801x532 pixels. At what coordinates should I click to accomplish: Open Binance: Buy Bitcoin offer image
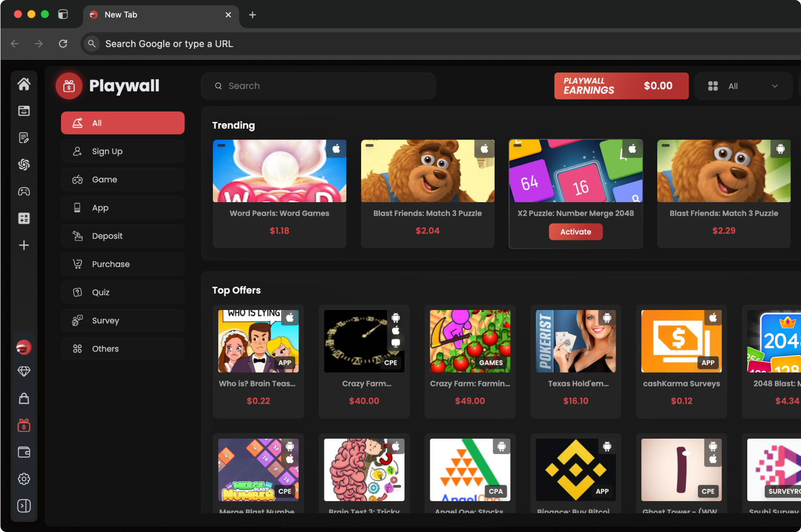click(575, 470)
